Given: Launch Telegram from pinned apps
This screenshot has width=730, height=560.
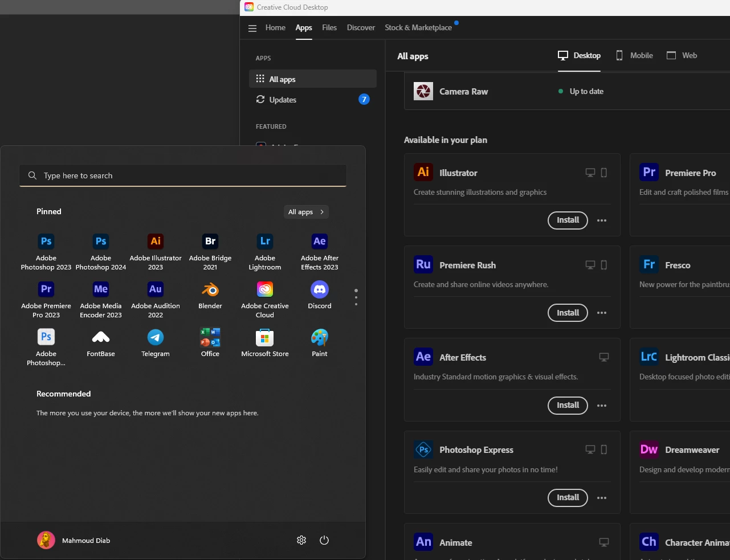Looking at the screenshot, I should pyautogui.click(x=156, y=344).
